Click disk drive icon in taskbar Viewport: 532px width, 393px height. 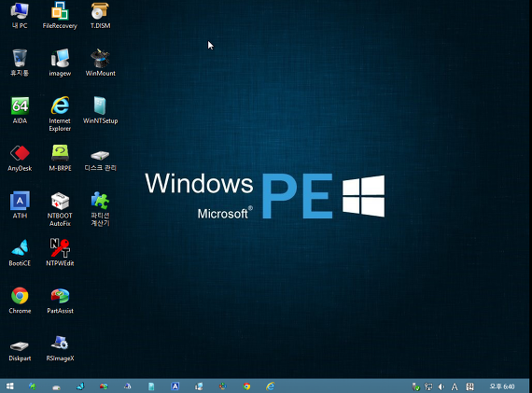(x=56, y=386)
